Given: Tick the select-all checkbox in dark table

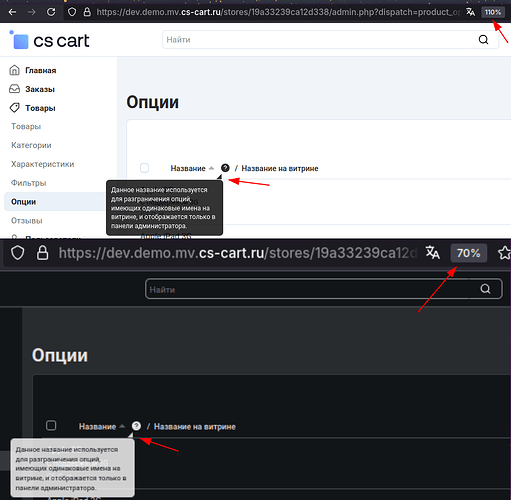Looking at the screenshot, I should click(x=51, y=426).
